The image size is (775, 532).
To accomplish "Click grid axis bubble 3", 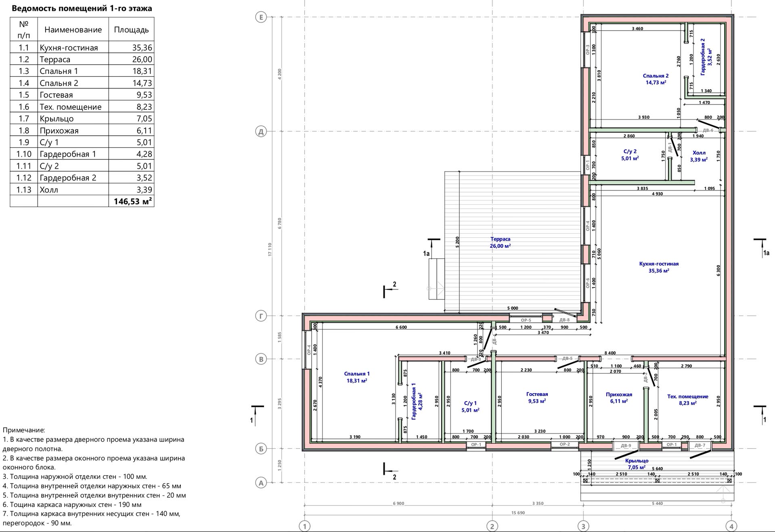I will [583, 526].
